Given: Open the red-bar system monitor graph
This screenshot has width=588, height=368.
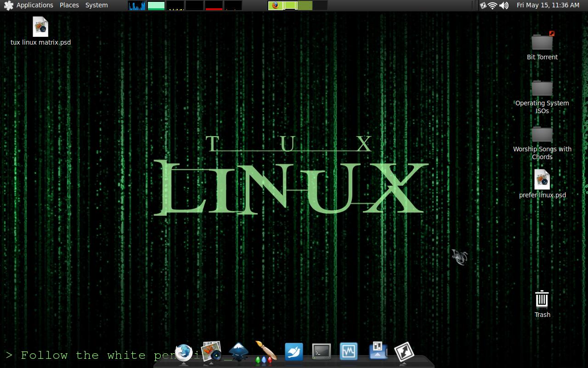Looking at the screenshot, I should pos(214,6).
